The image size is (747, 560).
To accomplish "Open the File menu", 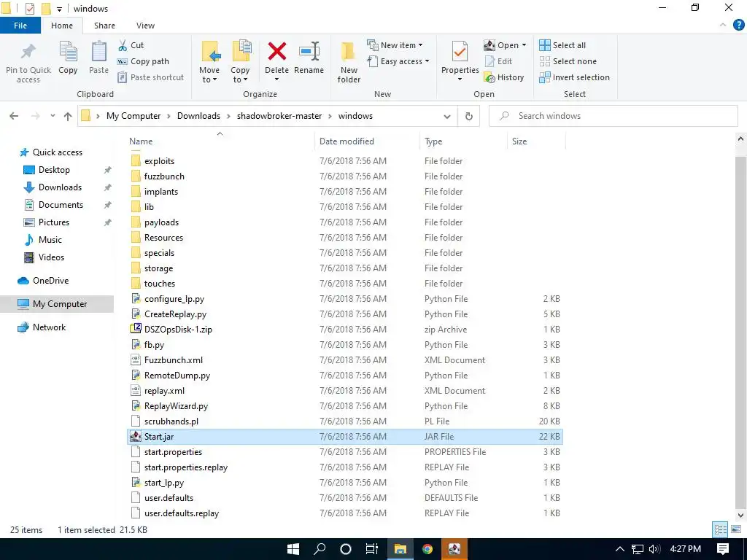I will (20, 26).
